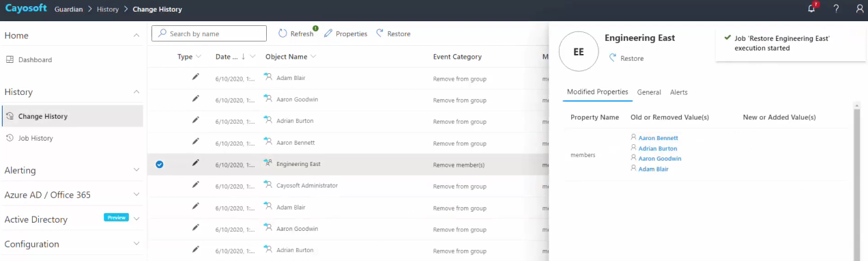Open the Adam Blair member link
Screen dimensions: 868x261
[653, 169]
